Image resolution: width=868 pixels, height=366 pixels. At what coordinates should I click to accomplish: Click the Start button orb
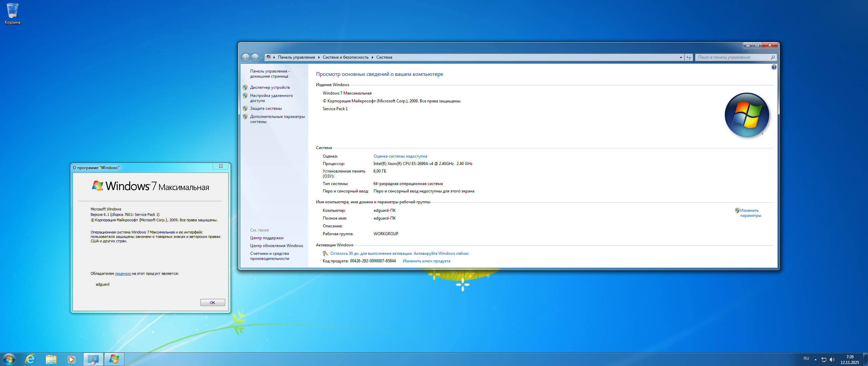(x=9, y=359)
